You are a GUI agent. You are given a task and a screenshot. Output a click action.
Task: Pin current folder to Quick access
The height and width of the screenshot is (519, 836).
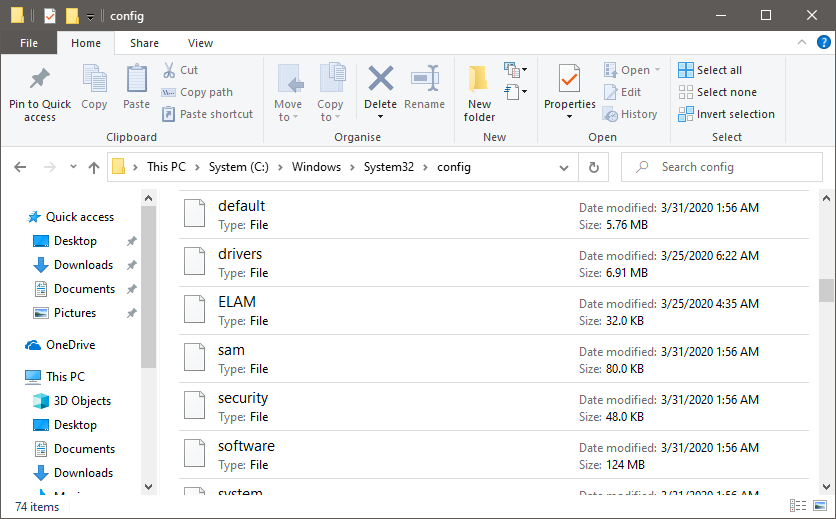pyautogui.click(x=40, y=94)
